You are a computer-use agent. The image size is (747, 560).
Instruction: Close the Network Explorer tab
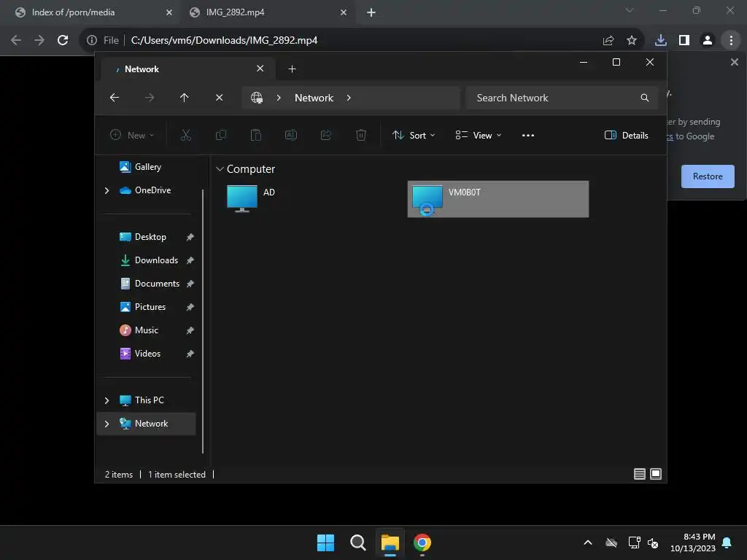260,69
